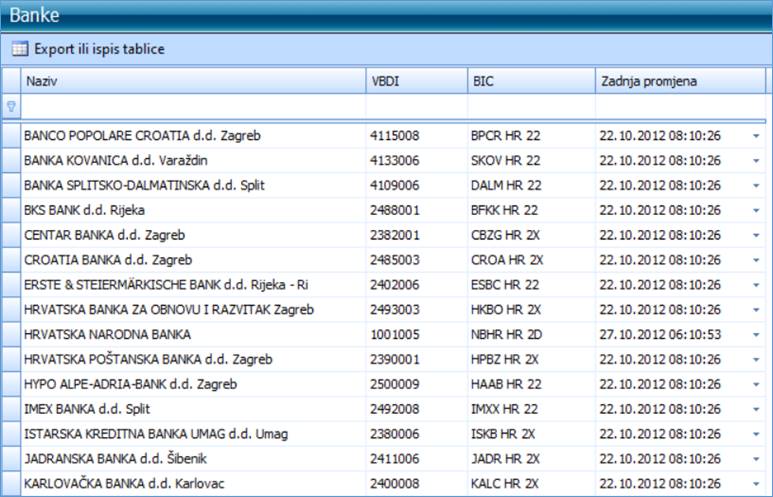Open date dropdown for JADRANSKA BANKA row
The height and width of the screenshot is (497, 773).
tap(756, 459)
